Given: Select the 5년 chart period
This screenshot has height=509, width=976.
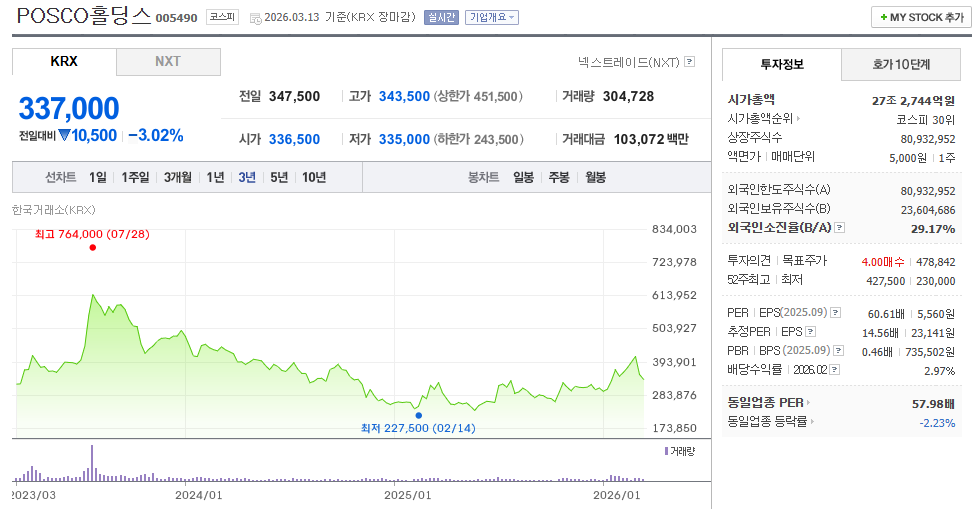Looking at the screenshot, I should pyautogui.click(x=279, y=177).
